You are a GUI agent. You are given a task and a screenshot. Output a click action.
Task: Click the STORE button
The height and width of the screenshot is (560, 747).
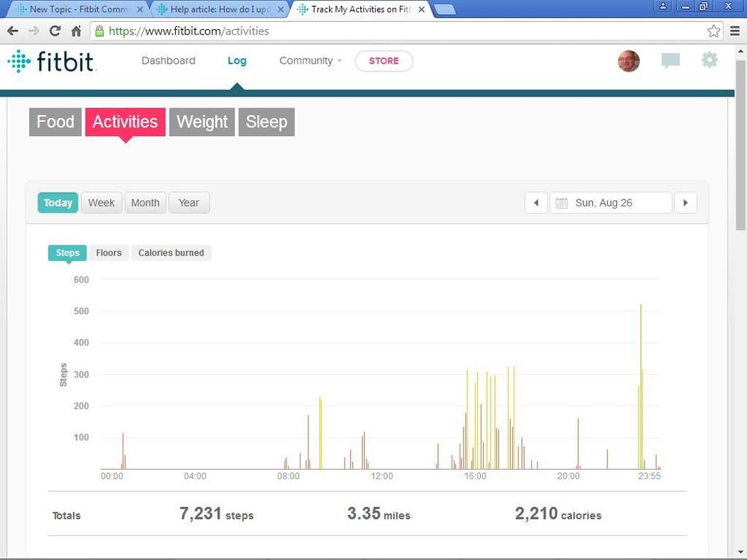(x=384, y=61)
